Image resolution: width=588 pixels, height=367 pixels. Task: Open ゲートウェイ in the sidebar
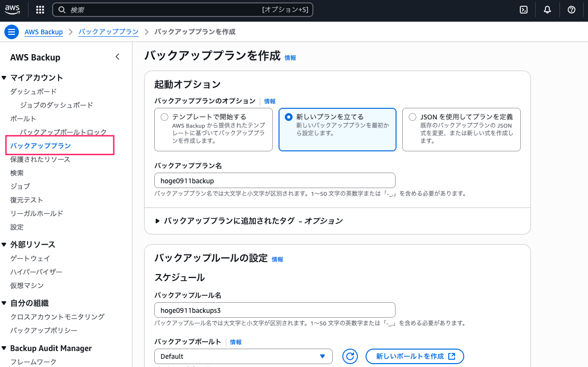coord(30,258)
